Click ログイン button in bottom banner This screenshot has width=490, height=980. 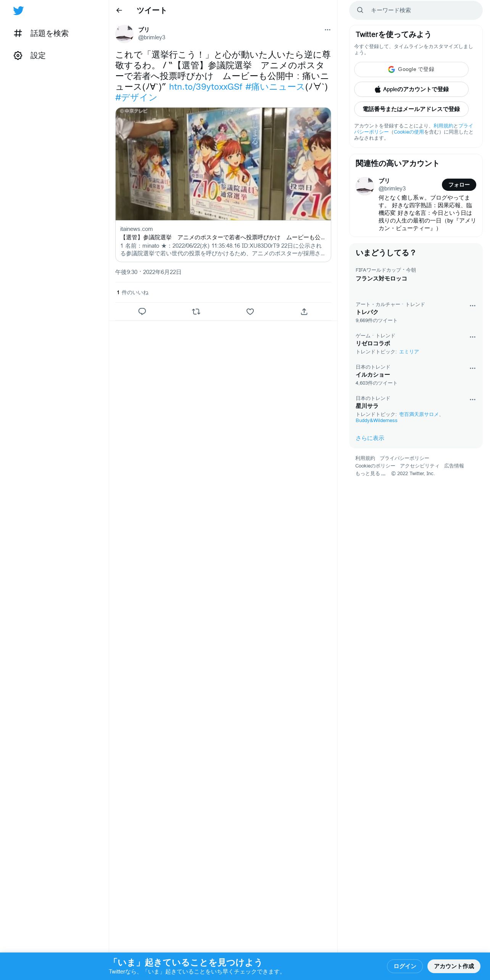[405, 966]
